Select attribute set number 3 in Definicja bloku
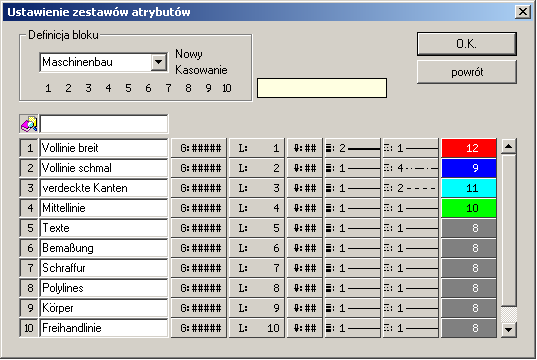The height and width of the screenshot is (360, 537). point(88,88)
